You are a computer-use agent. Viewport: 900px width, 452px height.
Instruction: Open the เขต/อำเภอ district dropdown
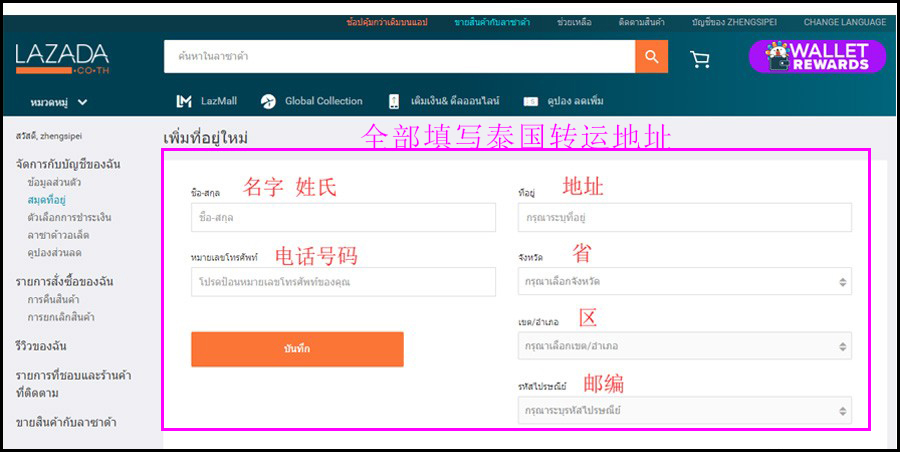685,345
